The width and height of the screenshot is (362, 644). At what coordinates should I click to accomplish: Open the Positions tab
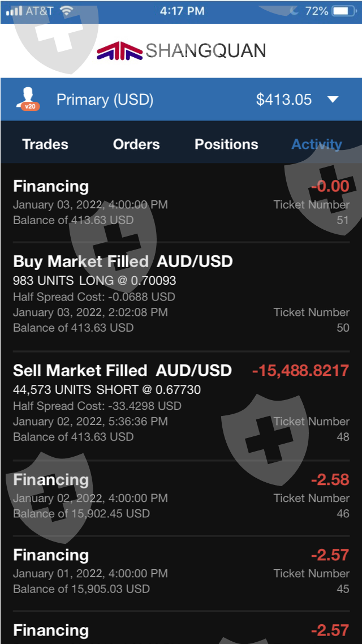point(226,144)
